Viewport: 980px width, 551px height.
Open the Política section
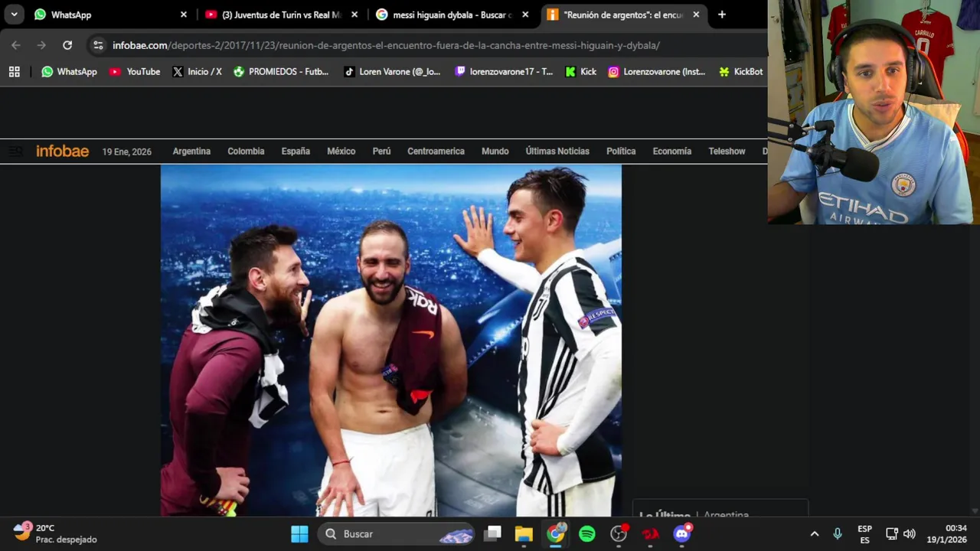[x=621, y=152]
